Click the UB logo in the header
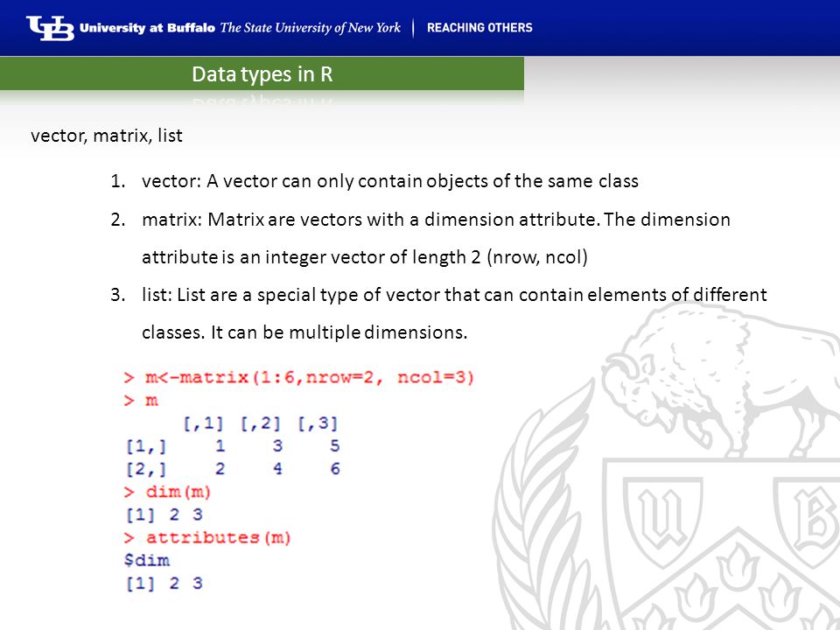 click(x=50, y=28)
